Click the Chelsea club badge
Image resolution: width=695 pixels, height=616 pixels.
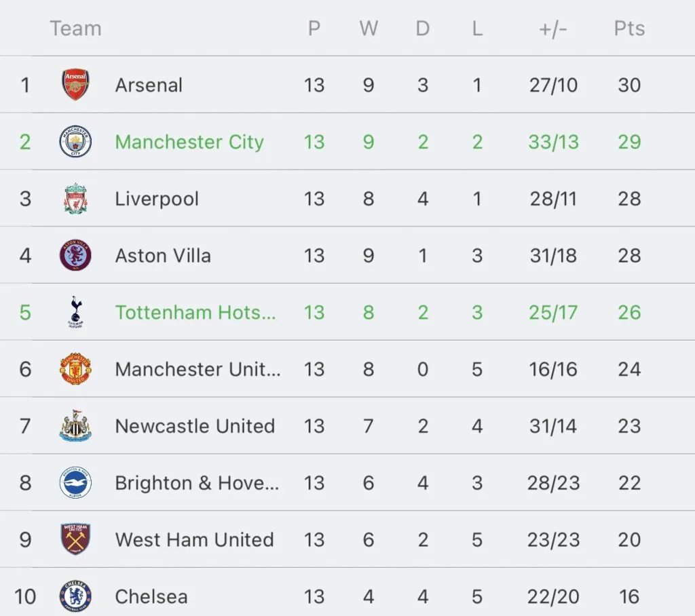(x=75, y=596)
